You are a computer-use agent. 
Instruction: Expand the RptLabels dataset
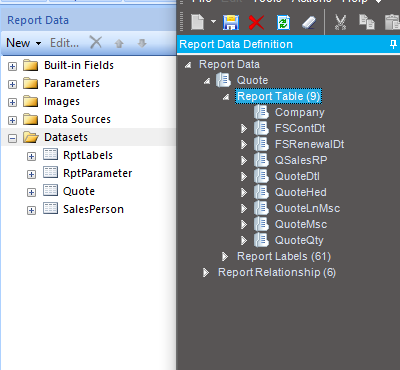tap(31, 156)
